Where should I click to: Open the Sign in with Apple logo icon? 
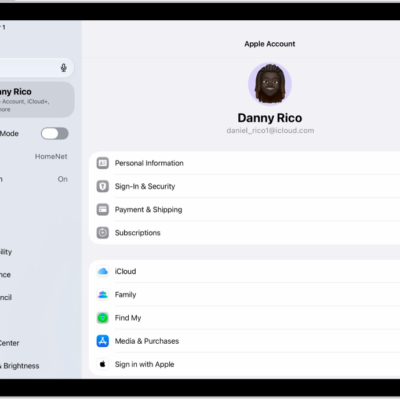click(103, 364)
